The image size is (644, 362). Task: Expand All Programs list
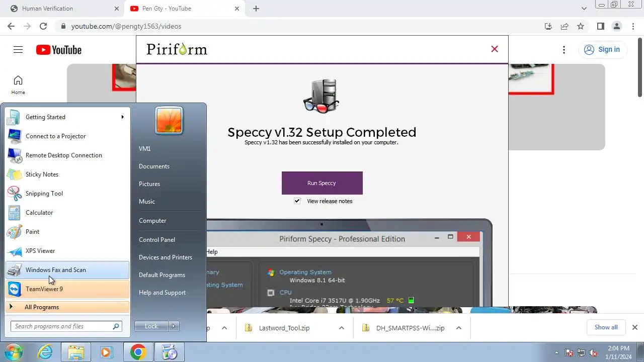pos(67,307)
